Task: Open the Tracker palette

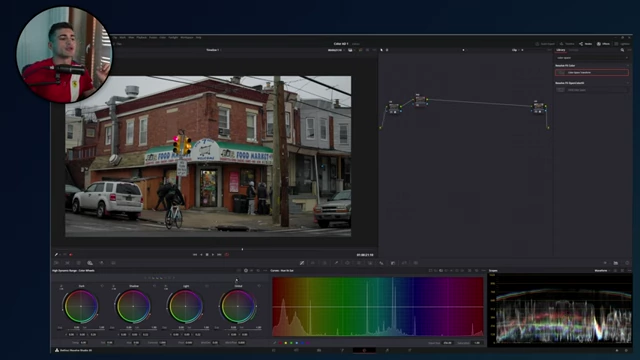Action: tap(359, 263)
